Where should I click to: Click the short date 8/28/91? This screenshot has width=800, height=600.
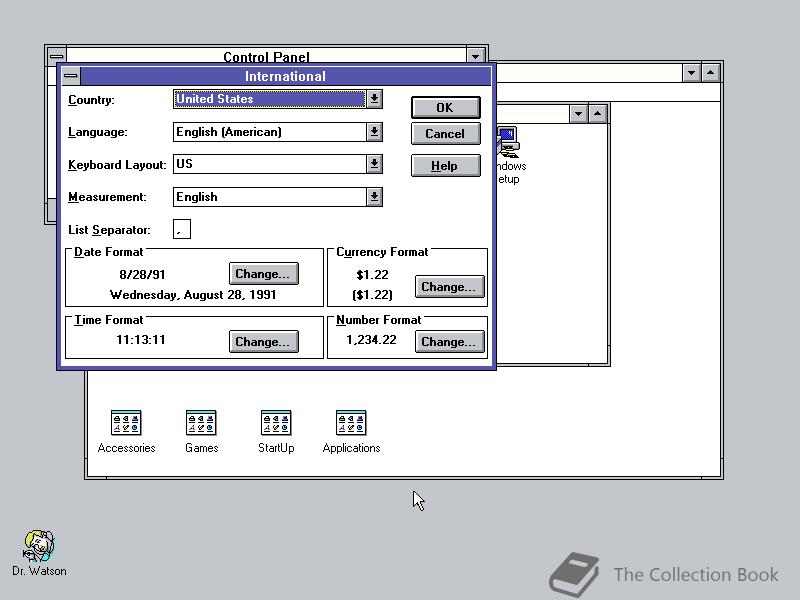coord(142,274)
